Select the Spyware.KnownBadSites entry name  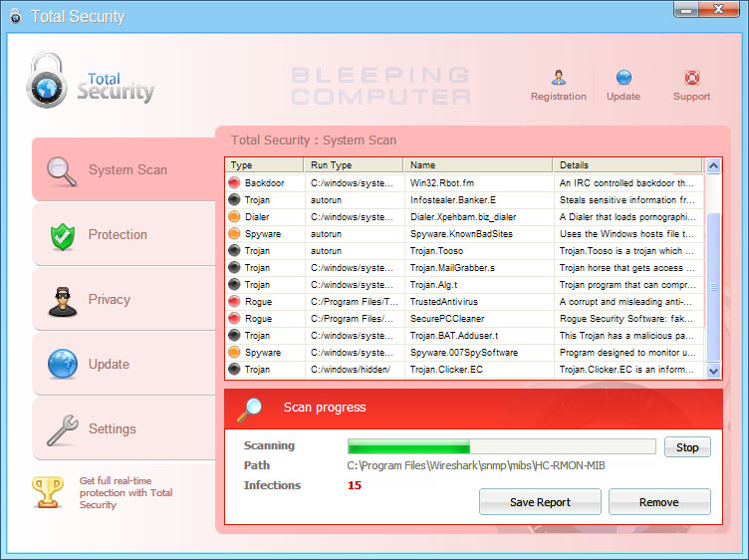pos(461,233)
